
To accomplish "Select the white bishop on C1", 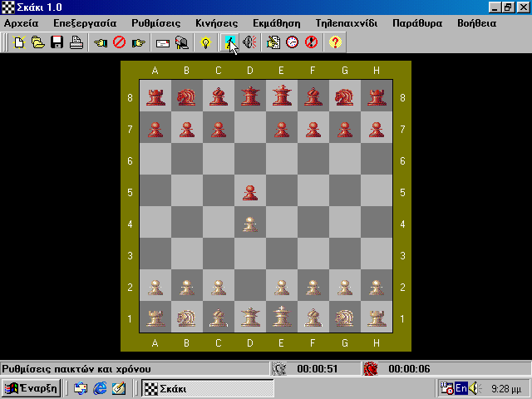I will [219, 318].
